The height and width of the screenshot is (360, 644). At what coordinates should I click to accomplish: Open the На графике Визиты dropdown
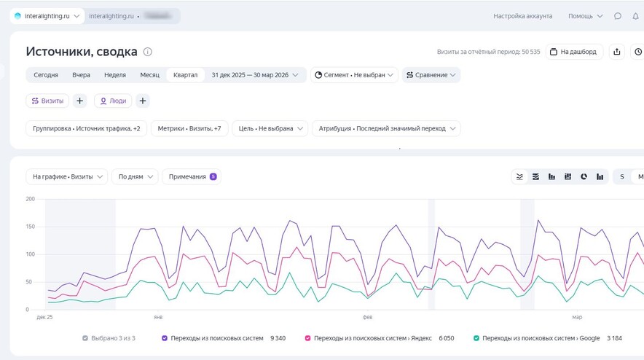pyautogui.click(x=67, y=176)
